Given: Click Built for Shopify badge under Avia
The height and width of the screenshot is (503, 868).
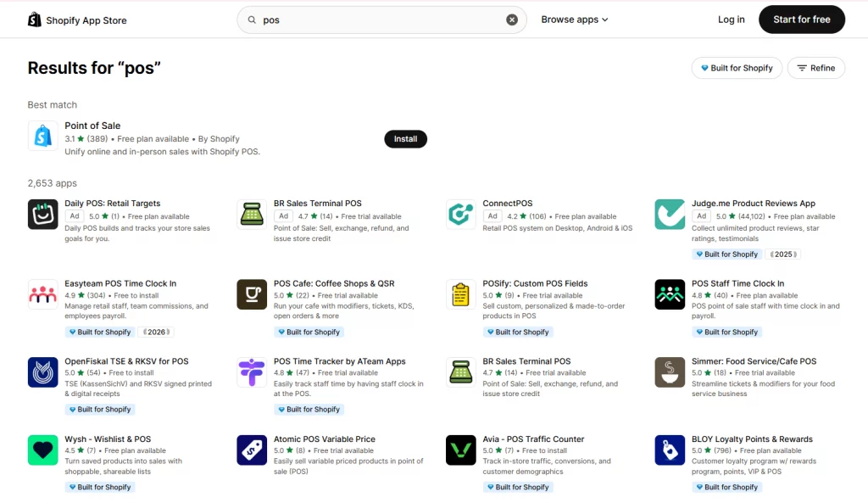Looking at the screenshot, I should 518,487.
